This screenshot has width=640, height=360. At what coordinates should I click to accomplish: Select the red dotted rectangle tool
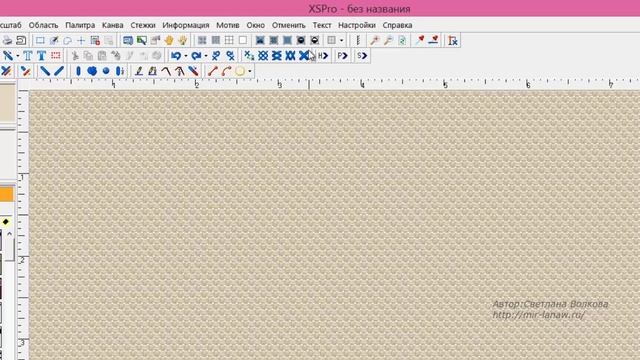click(x=56, y=56)
